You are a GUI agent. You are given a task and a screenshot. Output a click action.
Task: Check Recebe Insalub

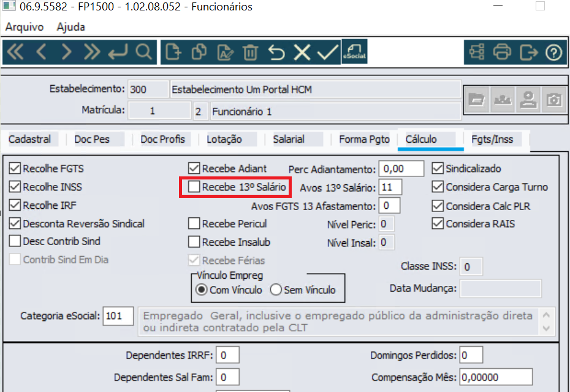coord(194,242)
